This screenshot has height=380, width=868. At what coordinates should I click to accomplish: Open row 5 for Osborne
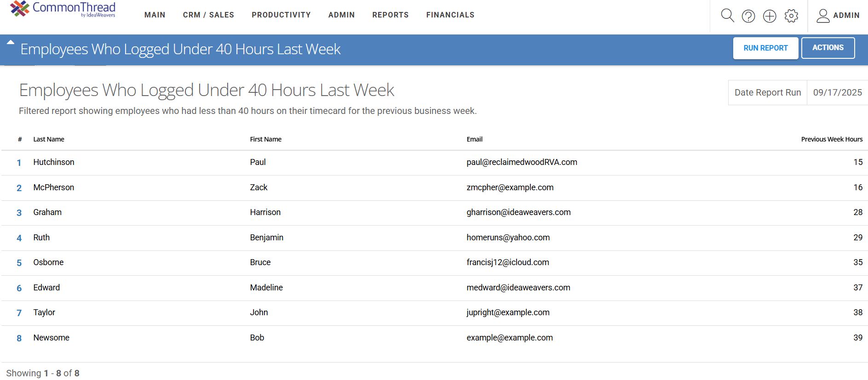tap(19, 263)
